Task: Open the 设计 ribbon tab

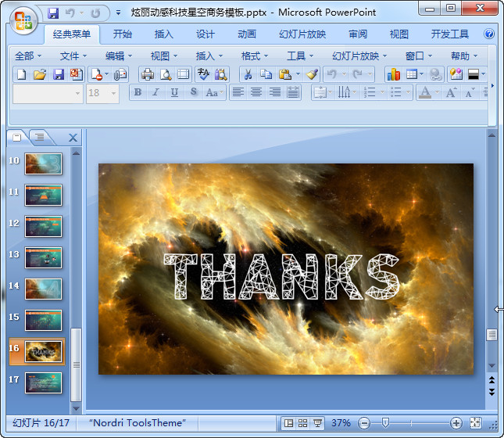Action: point(206,34)
